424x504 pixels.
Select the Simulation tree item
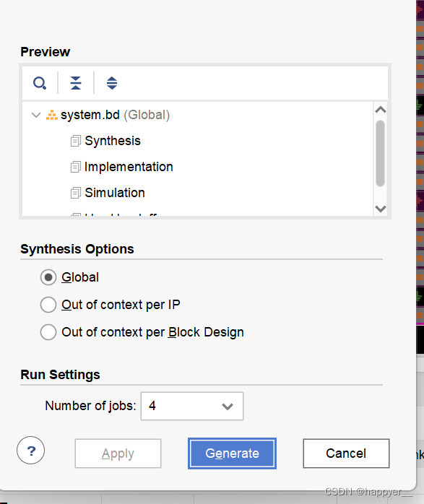tap(115, 193)
